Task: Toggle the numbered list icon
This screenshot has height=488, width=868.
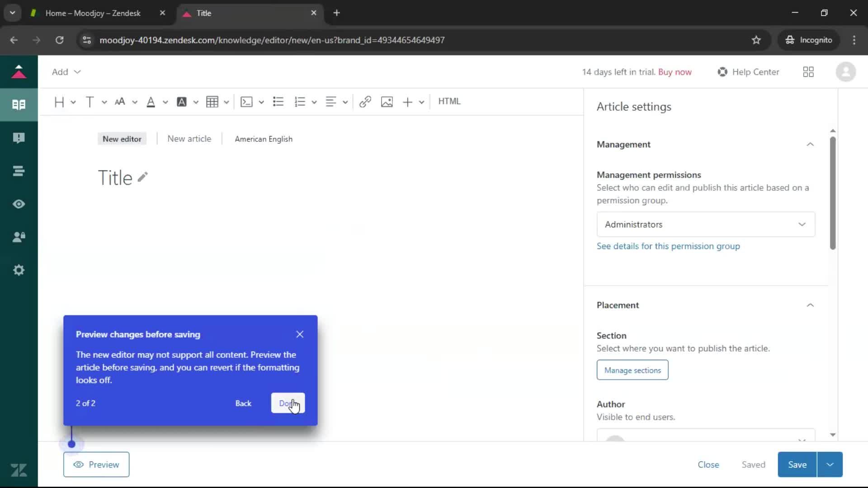Action: pos(300,102)
